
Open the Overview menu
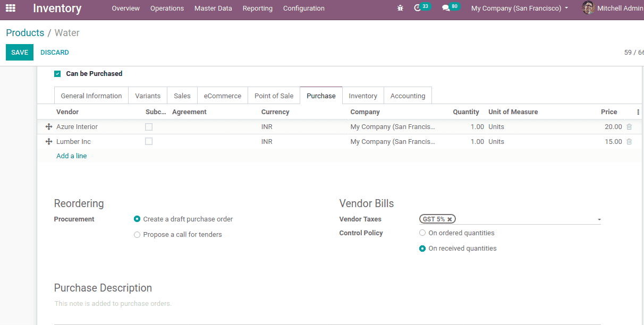click(125, 8)
